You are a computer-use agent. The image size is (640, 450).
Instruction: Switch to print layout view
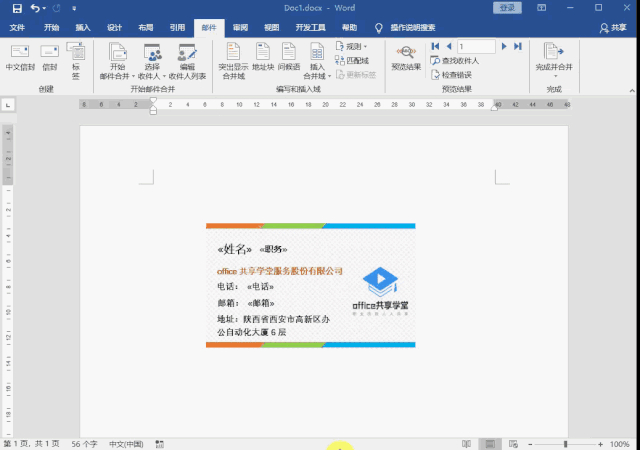pos(490,444)
